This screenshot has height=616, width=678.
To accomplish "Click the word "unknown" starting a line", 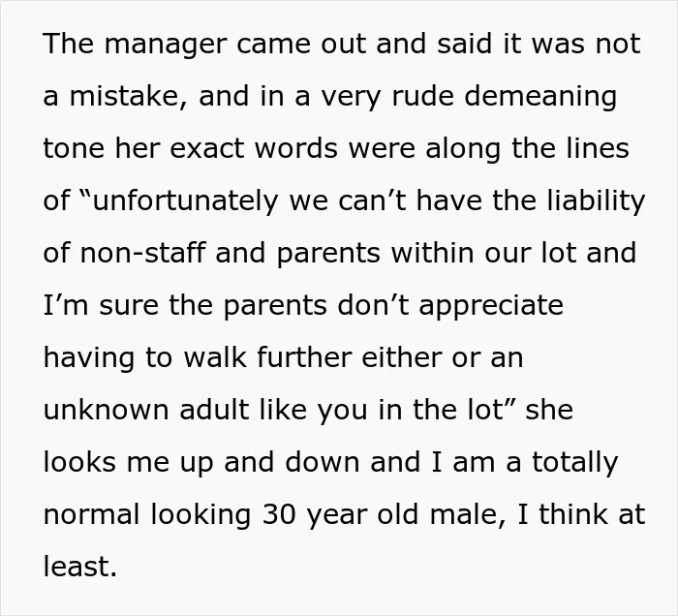I will pyautogui.click(x=106, y=410).
